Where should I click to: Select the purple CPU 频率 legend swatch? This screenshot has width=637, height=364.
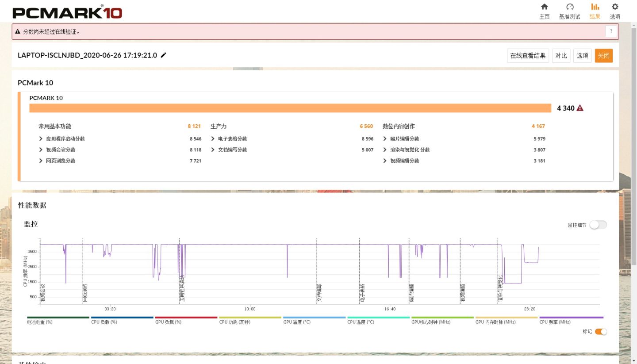[571, 318]
